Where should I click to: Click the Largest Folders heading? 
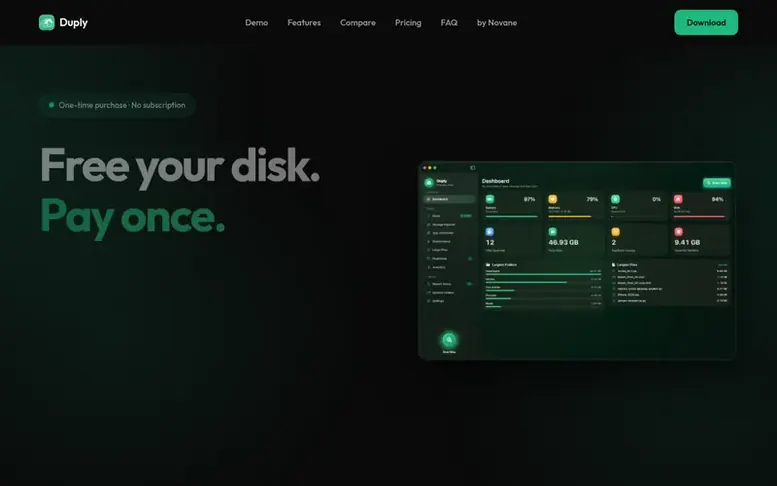pyautogui.click(x=504, y=265)
